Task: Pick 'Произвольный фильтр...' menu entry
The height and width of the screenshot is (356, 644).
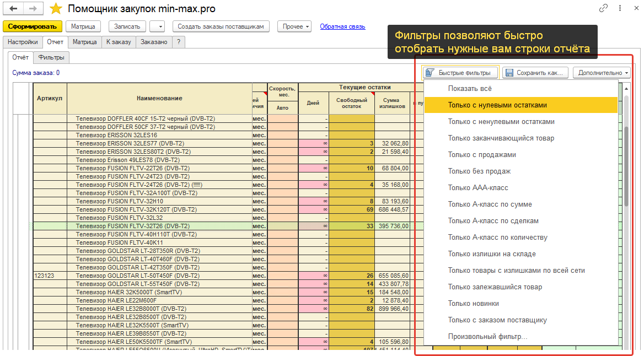Action: [x=487, y=337]
